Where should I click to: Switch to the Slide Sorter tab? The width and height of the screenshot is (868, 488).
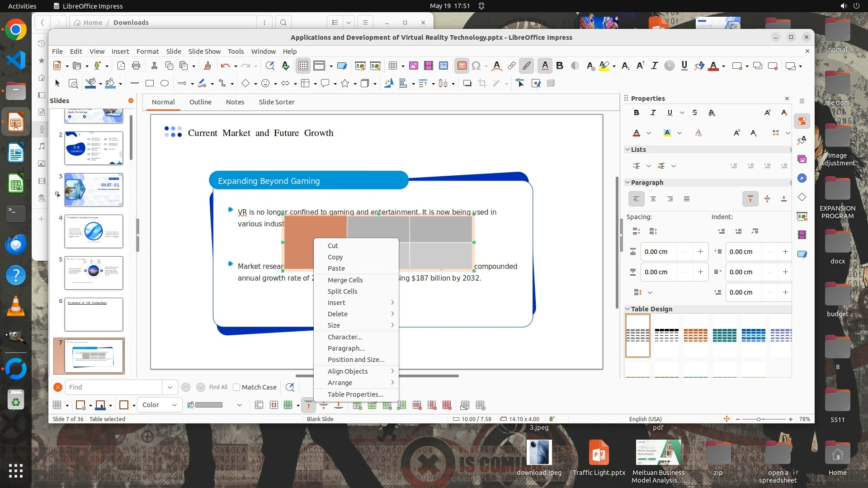[x=276, y=102]
